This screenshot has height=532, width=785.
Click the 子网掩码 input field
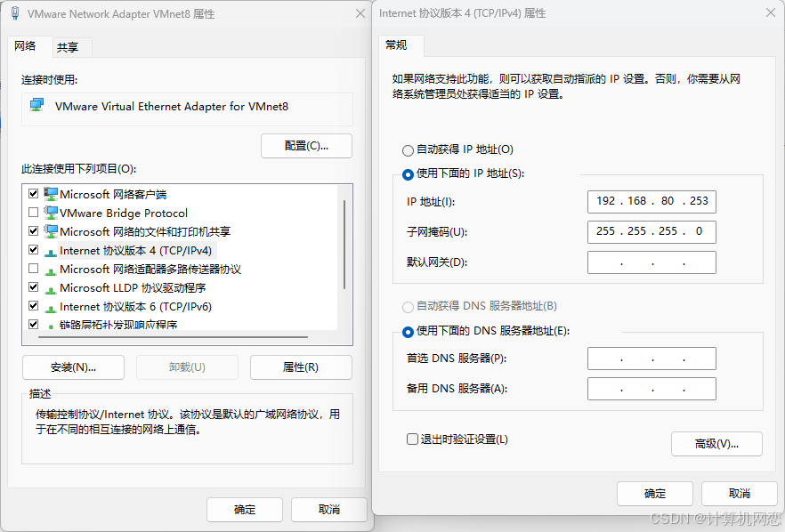click(651, 231)
